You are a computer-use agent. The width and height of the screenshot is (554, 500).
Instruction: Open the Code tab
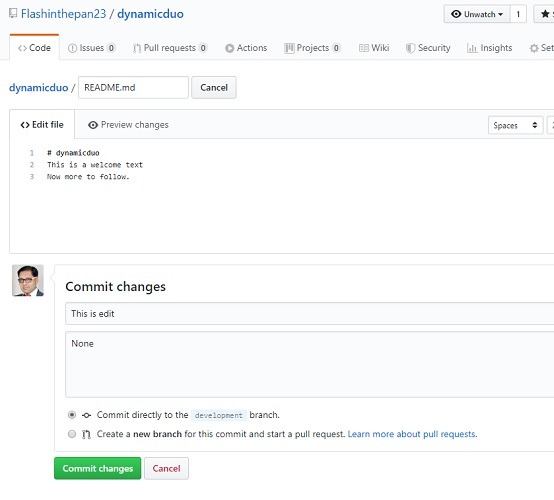pos(34,48)
